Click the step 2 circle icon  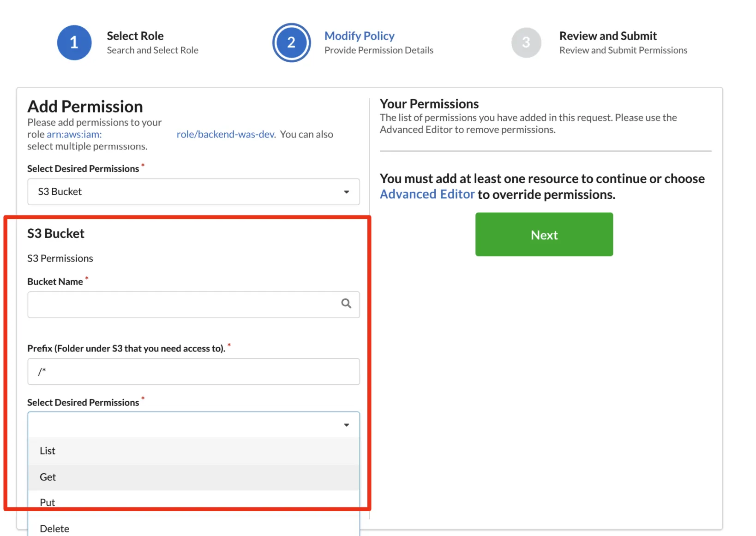tap(291, 42)
